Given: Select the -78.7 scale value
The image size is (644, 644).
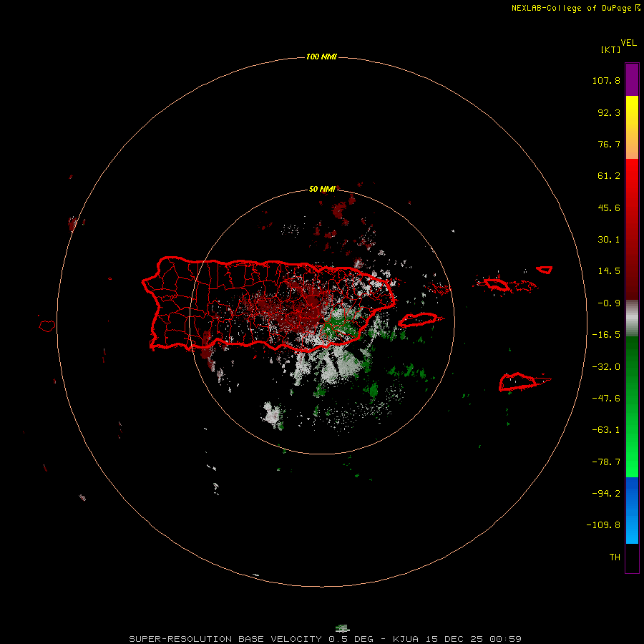Looking at the screenshot, I should click(606, 462).
